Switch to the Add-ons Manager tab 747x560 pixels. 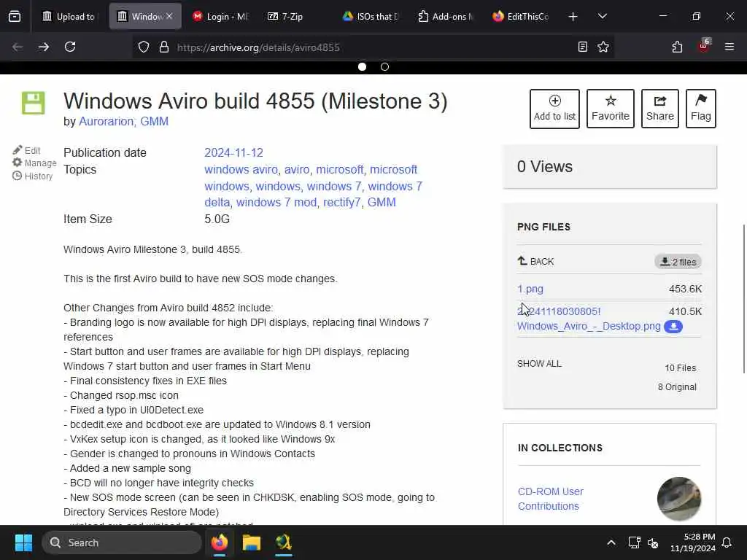tap(446, 16)
